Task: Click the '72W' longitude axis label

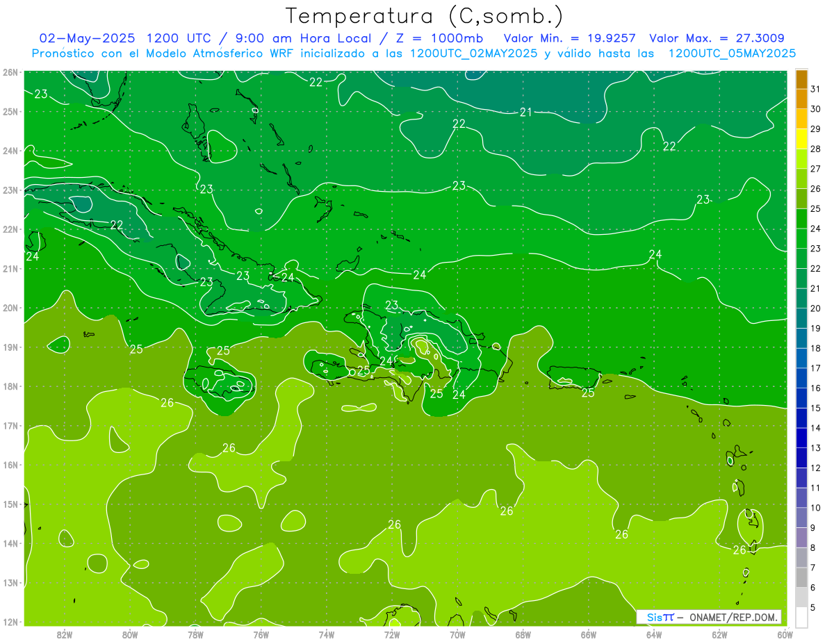Action: coord(392,634)
